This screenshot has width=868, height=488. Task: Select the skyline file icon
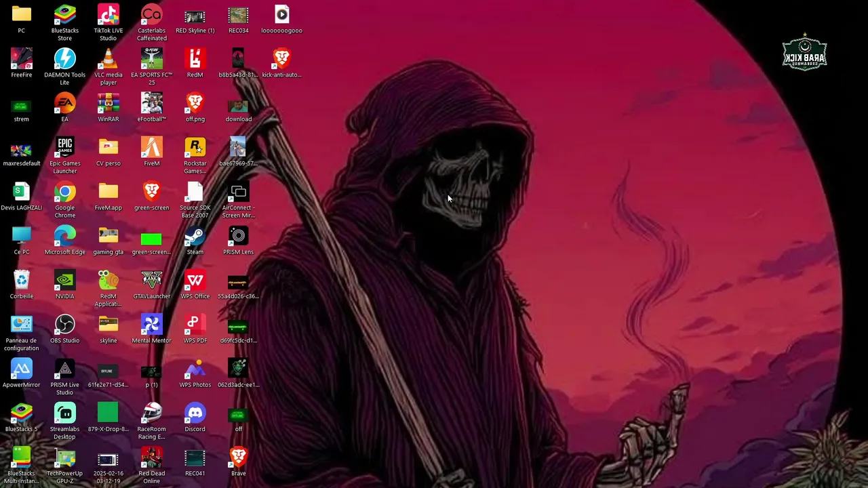click(108, 325)
